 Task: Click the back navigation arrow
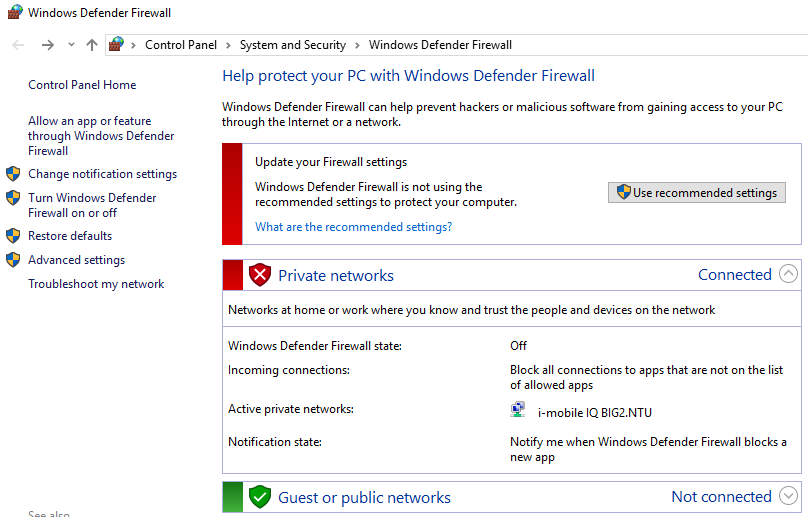tap(18, 45)
